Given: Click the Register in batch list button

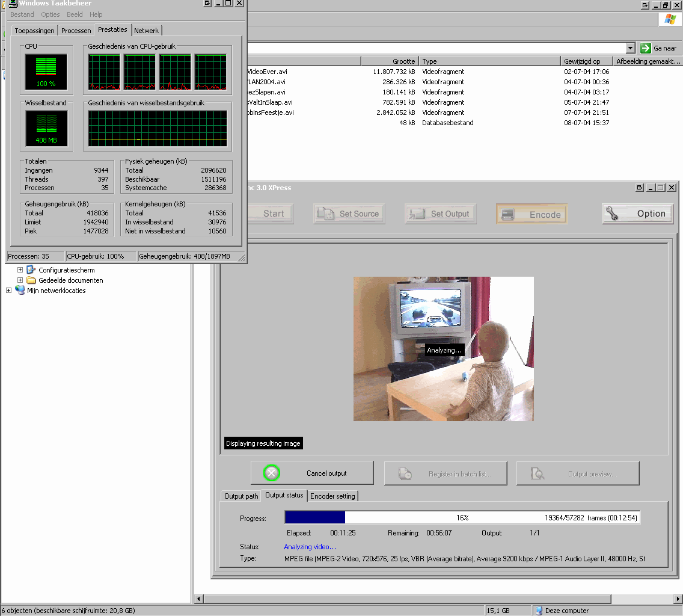Looking at the screenshot, I should [x=446, y=473].
